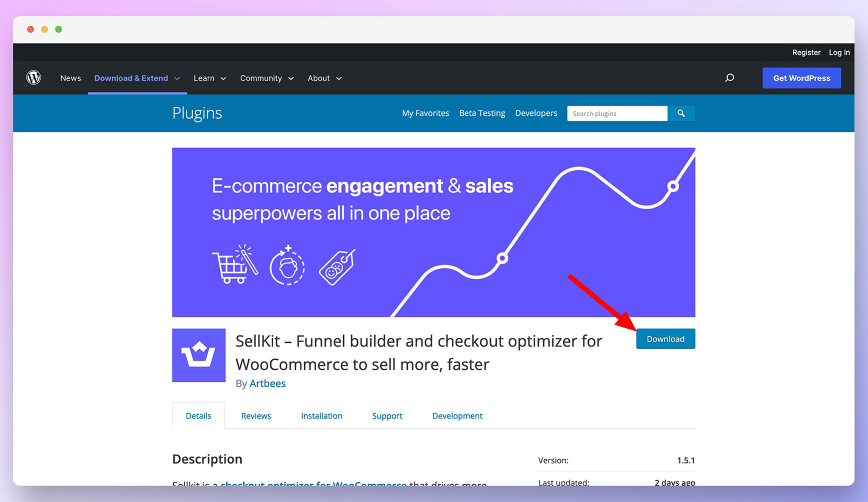Click the plugin search magnifying glass icon
Viewport: 868px width, 502px height.
681,113
